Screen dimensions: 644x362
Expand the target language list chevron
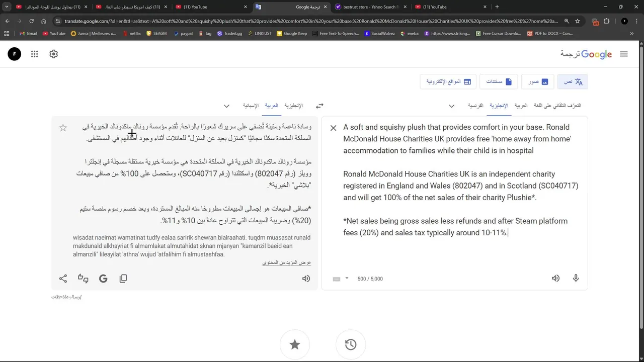coord(226,106)
